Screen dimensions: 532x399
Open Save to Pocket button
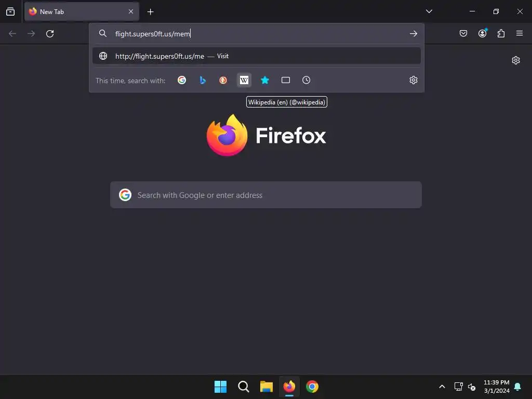click(463, 33)
